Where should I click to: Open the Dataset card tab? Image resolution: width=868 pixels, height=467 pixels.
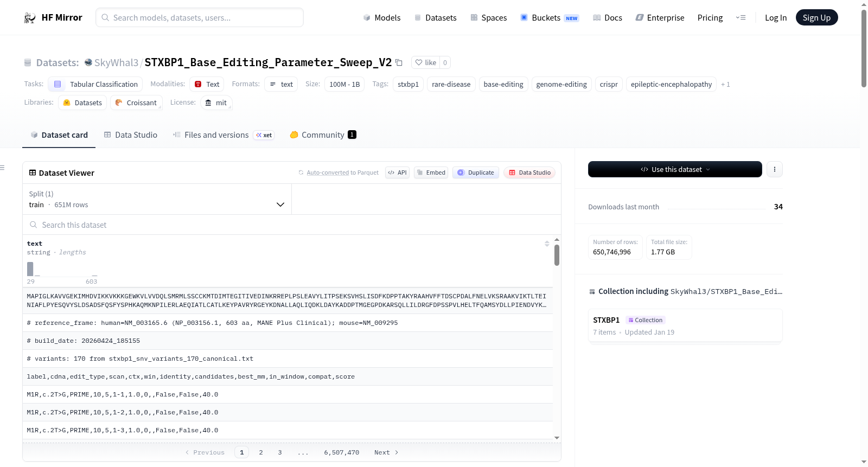point(59,135)
